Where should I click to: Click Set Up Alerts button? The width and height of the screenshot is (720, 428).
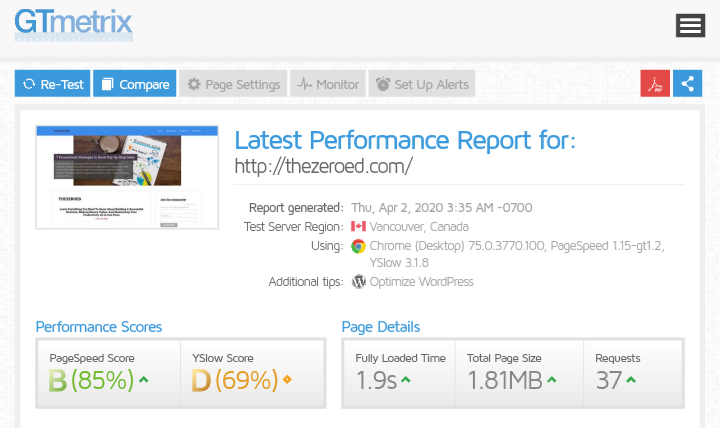422,84
